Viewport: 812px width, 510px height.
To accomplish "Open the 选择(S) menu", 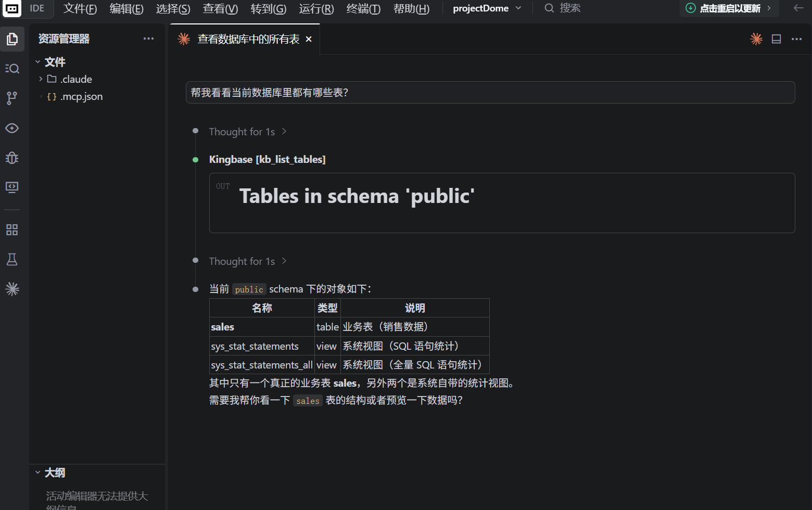I will pyautogui.click(x=173, y=9).
